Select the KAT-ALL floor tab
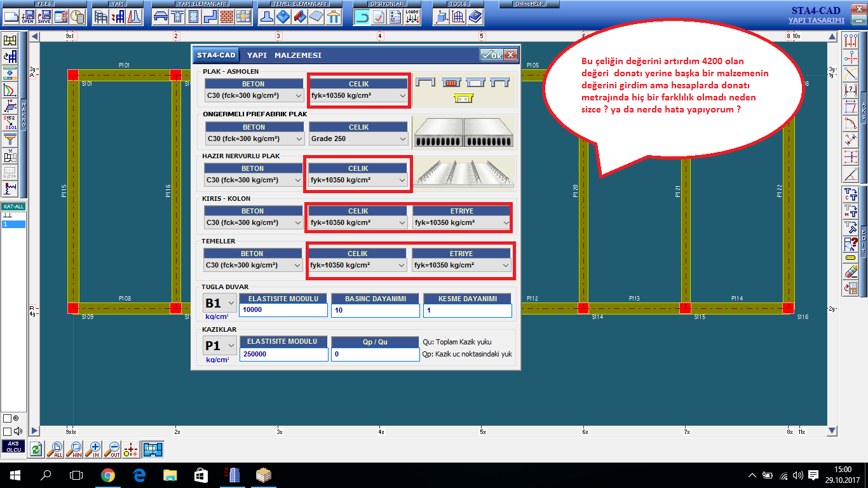868x488 pixels. pos(13,207)
